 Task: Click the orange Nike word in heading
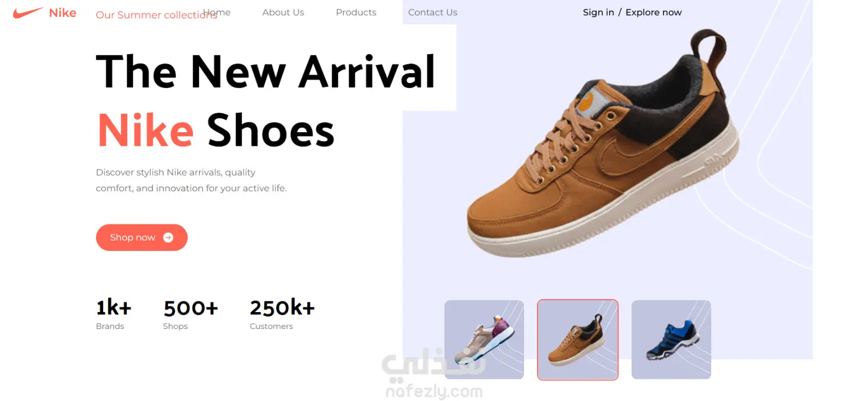click(145, 131)
